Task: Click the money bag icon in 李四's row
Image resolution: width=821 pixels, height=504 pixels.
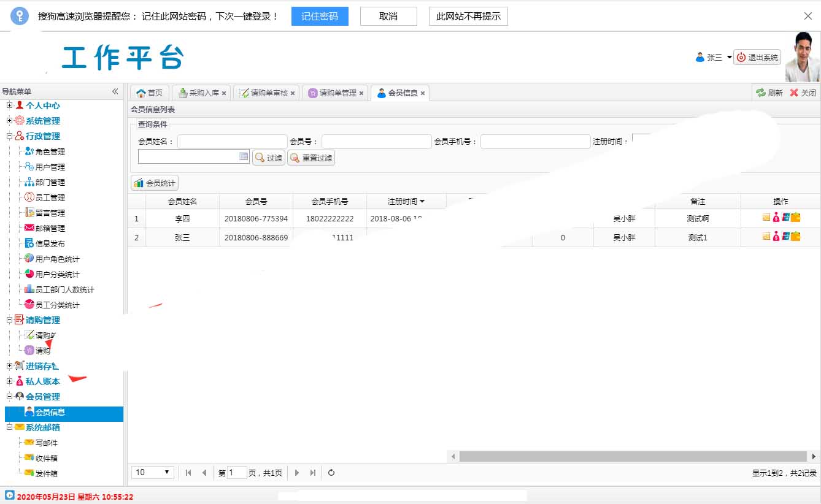Action: (x=776, y=218)
